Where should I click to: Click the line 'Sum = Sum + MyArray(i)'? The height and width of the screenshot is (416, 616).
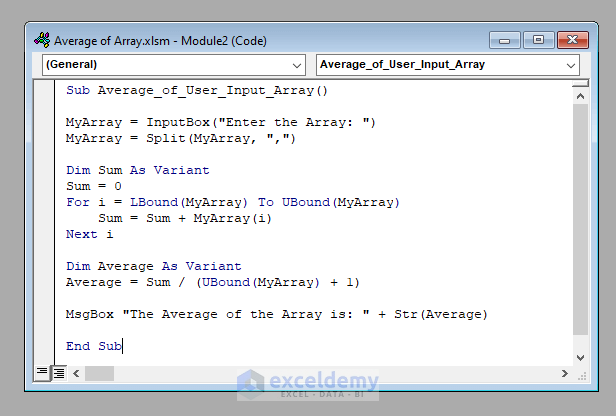[185, 219]
